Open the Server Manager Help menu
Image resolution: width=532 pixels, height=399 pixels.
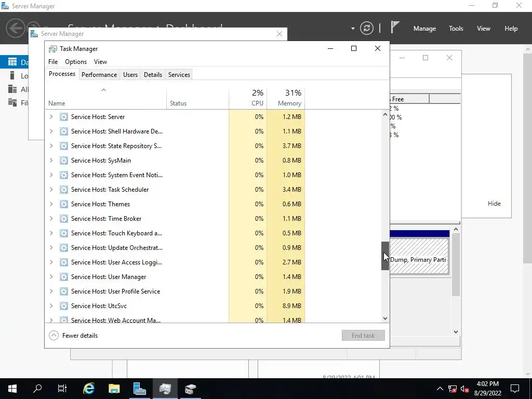pyautogui.click(x=511, y=29)
